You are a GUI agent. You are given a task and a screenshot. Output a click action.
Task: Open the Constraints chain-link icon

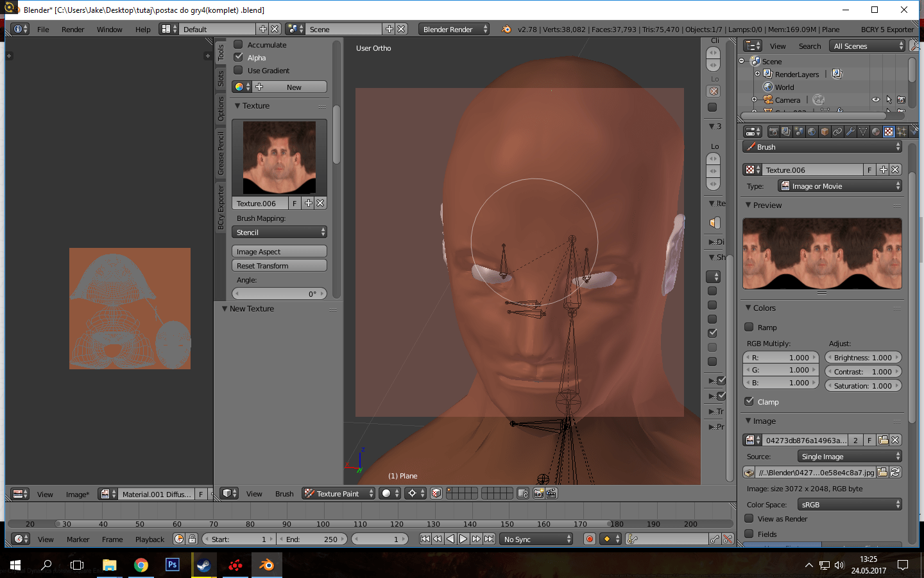pos(837,131)
